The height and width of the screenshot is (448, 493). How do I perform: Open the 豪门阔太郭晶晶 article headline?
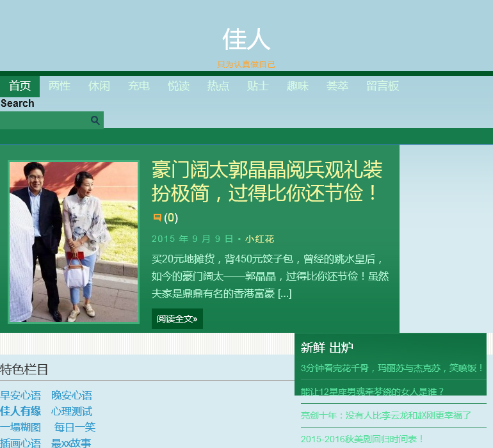click(267, 181)
